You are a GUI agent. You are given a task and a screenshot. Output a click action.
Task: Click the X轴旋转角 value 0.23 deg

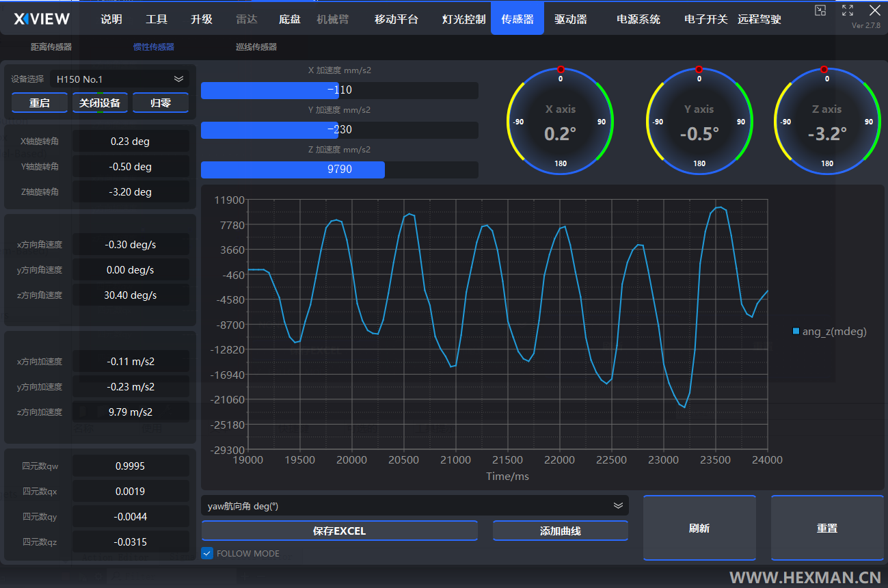pos(131,142)
